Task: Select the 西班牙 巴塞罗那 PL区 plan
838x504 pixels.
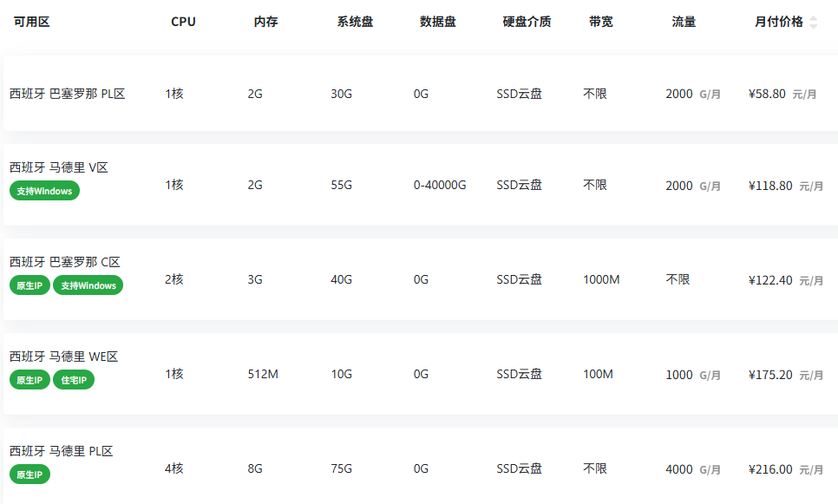Action: click(x=68, y=94)
